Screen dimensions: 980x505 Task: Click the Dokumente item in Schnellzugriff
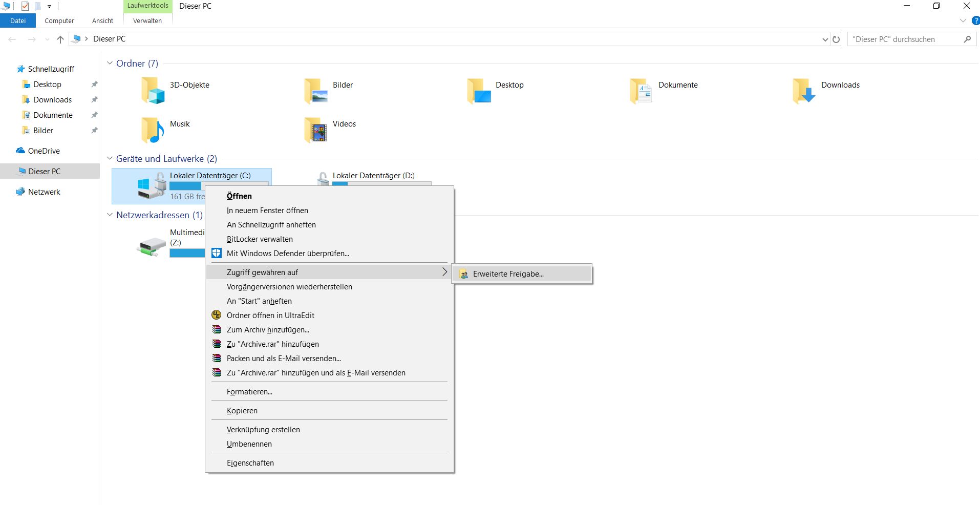pyautogui.click(x=53, y=115)
